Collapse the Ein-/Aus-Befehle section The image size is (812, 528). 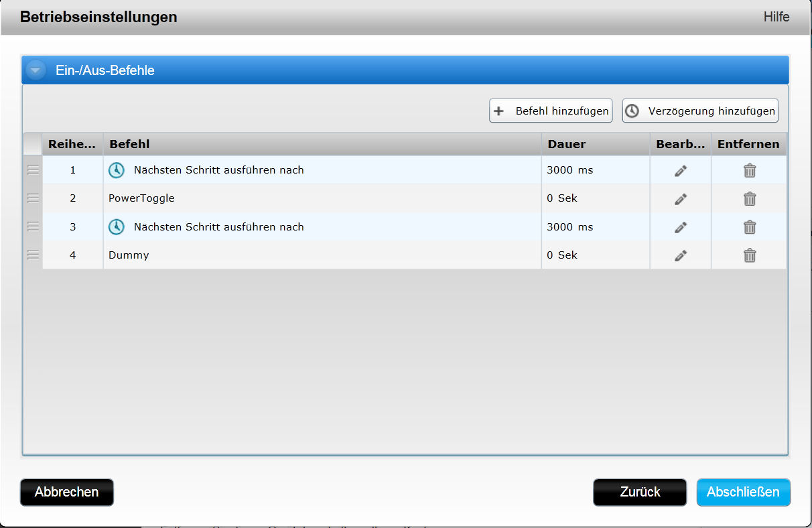click(36, 70)
